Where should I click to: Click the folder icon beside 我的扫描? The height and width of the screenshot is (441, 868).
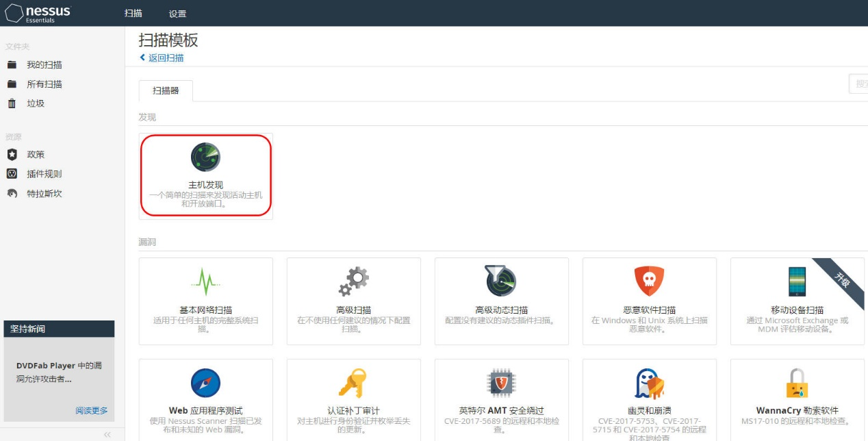point(12,64)
